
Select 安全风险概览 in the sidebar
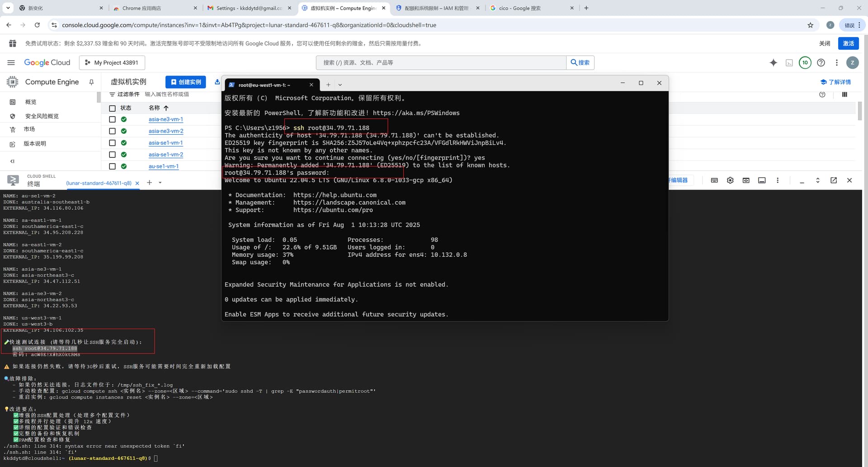42,116
